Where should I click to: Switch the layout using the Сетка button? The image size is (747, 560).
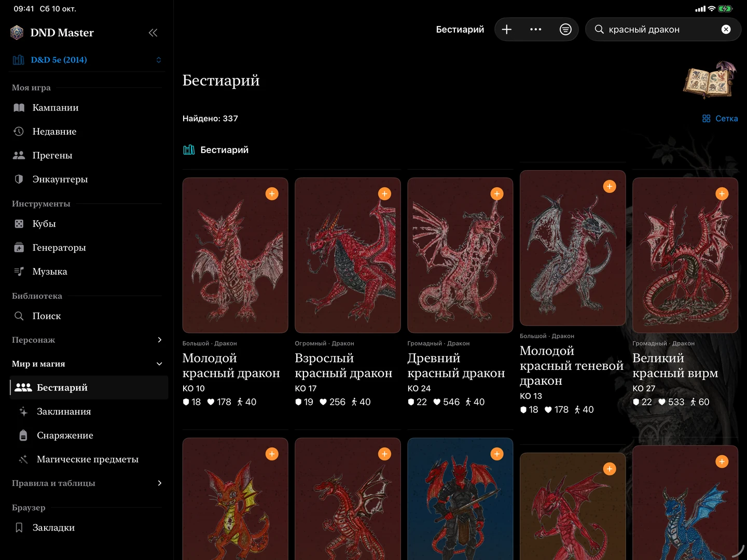[720, 119]
